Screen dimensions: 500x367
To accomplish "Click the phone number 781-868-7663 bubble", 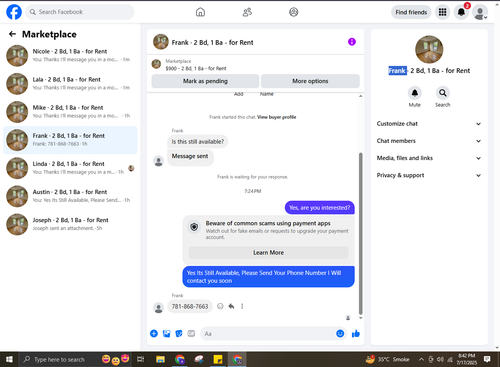I will 190,306.
